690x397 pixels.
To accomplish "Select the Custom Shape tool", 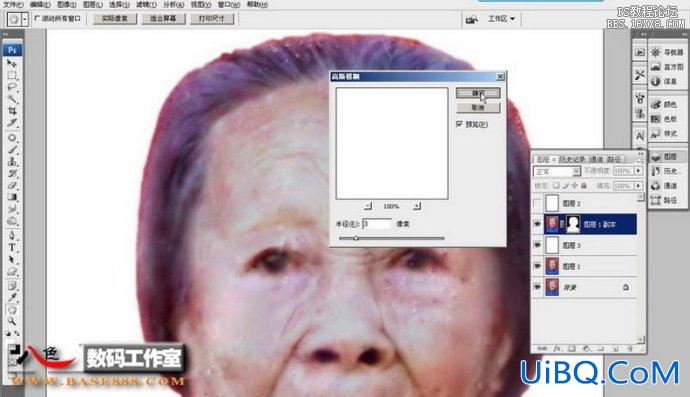I will [x=12, y=271].
